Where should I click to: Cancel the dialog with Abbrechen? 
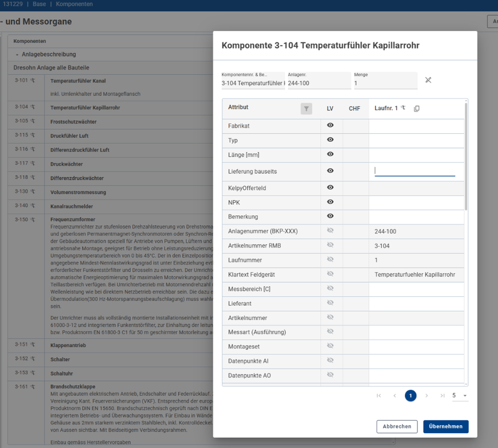tap(397, 427)
